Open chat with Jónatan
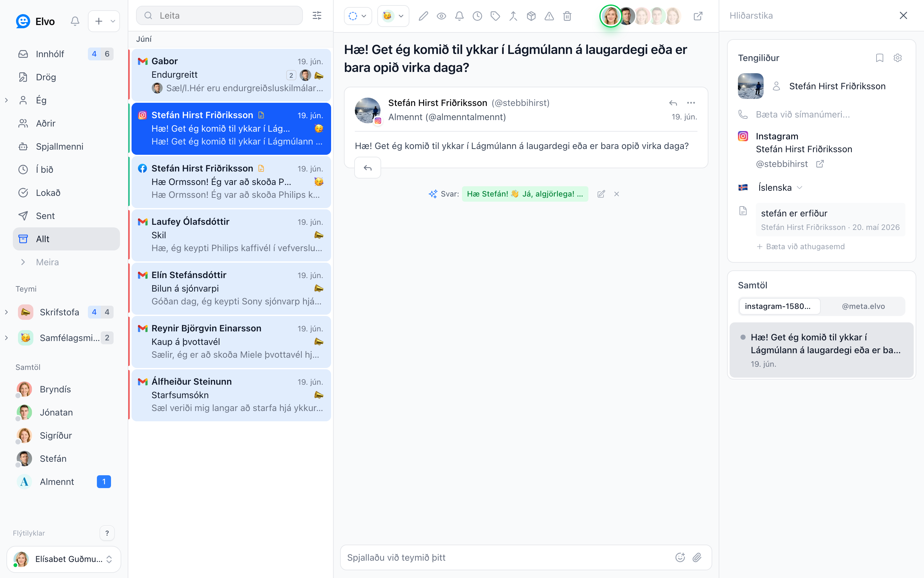 [66, 413]
